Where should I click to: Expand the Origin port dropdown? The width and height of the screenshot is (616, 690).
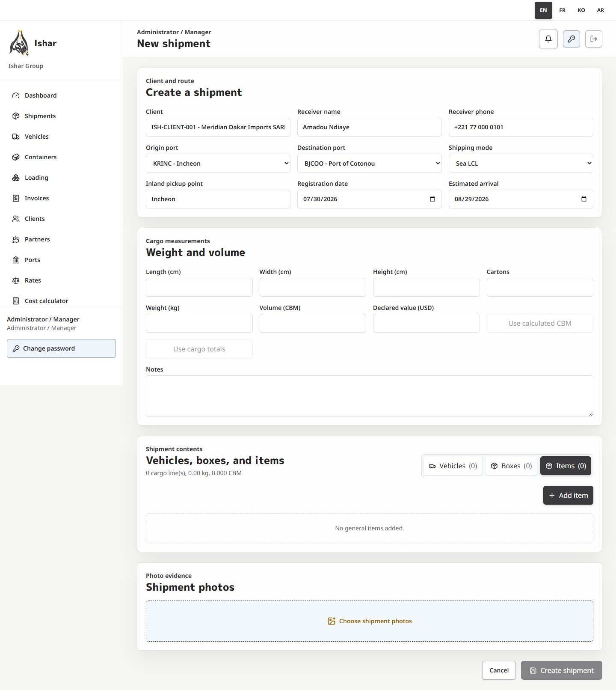point(218,163)
